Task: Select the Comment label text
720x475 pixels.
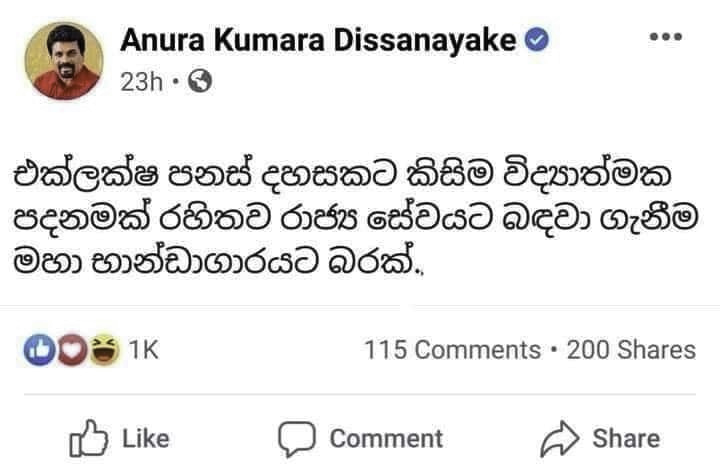Action: click(x=386, y=438)
